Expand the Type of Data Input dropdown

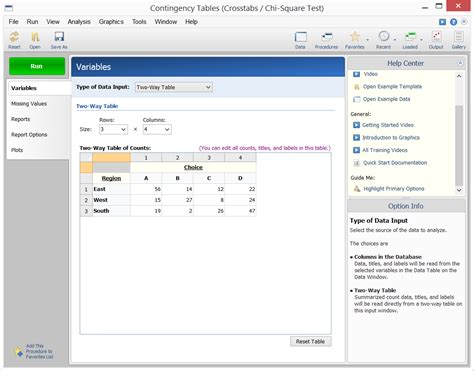point(174,87)
